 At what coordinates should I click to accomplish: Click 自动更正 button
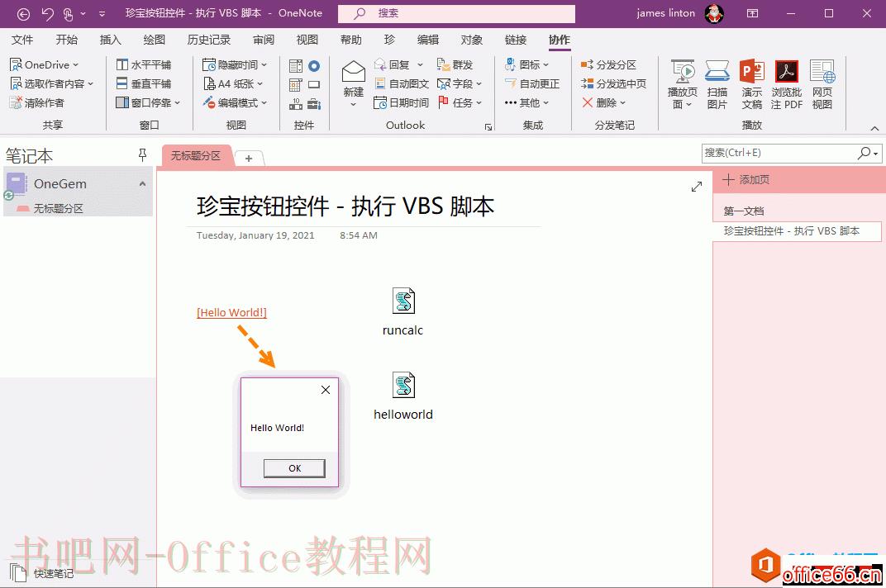pyautogui.click(x=532, y=83)
